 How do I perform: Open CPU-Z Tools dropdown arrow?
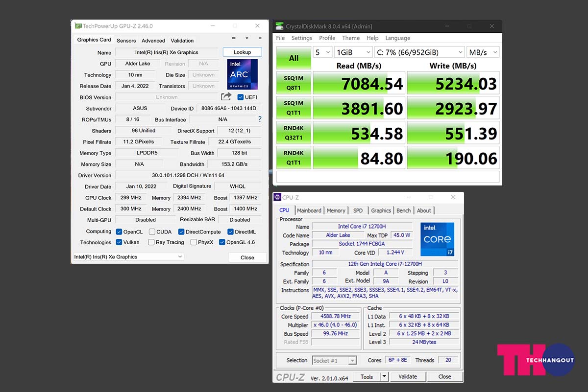(x=384, y=377)
